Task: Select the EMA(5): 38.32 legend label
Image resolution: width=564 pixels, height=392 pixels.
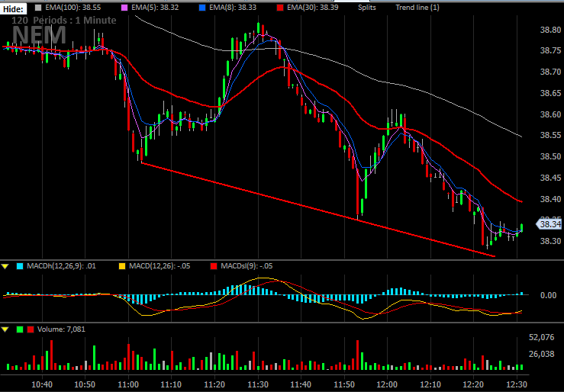Action: [x=155, y=7]
